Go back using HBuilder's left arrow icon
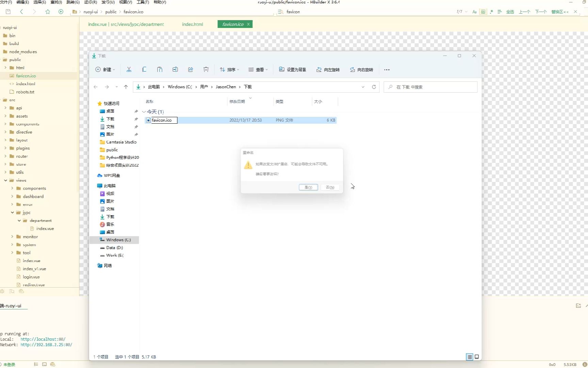 21,12
